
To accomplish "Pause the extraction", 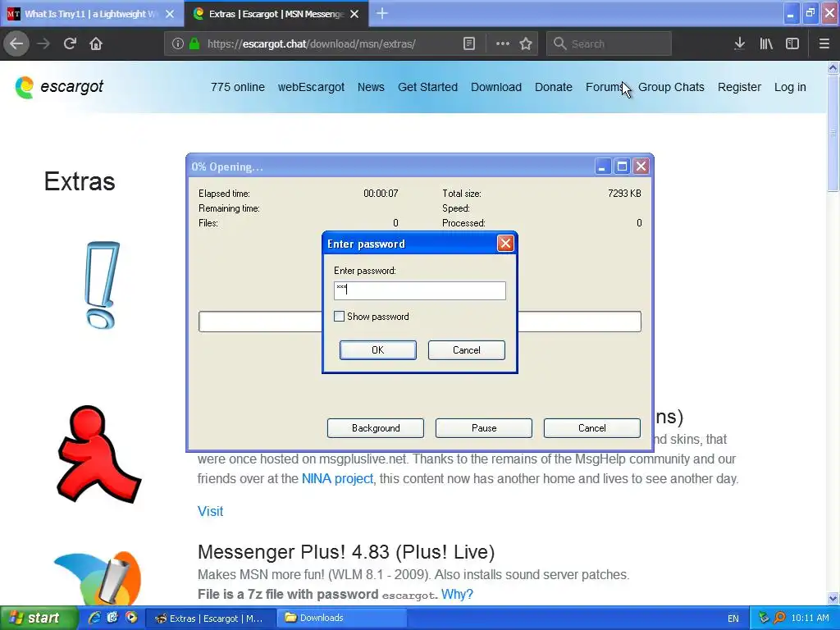I will [484, 428].
